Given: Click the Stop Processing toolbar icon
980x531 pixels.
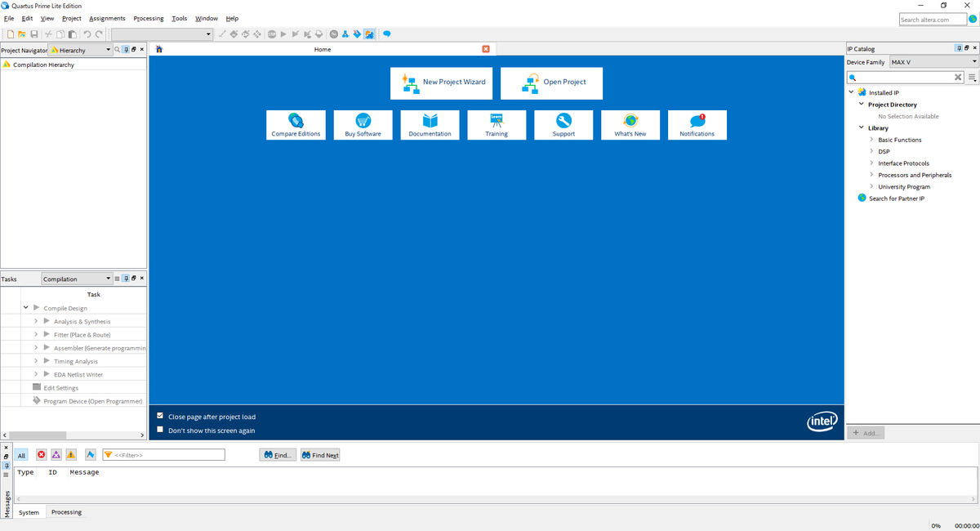Looking at the screenshot, I should [x=271, y=34].
